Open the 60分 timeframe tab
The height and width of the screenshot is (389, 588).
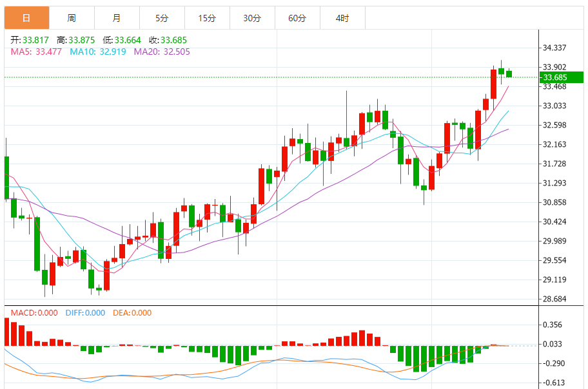[297, 17]
